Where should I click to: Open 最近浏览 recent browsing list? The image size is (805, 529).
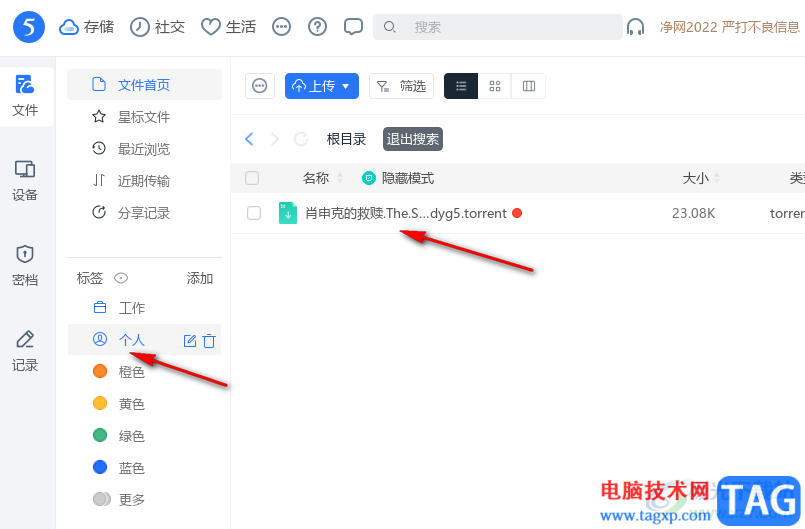click(144, 149)
